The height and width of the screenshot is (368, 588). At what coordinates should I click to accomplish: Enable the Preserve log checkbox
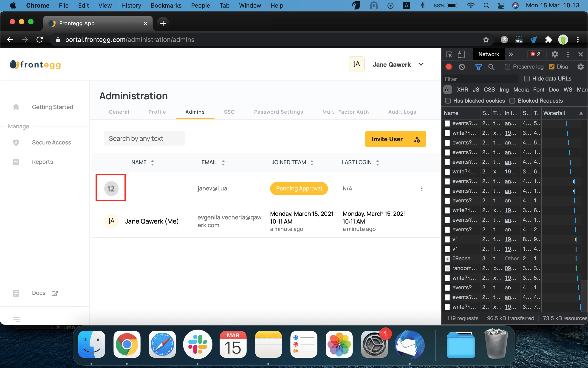pyautogui.click(x=508, y=67)
